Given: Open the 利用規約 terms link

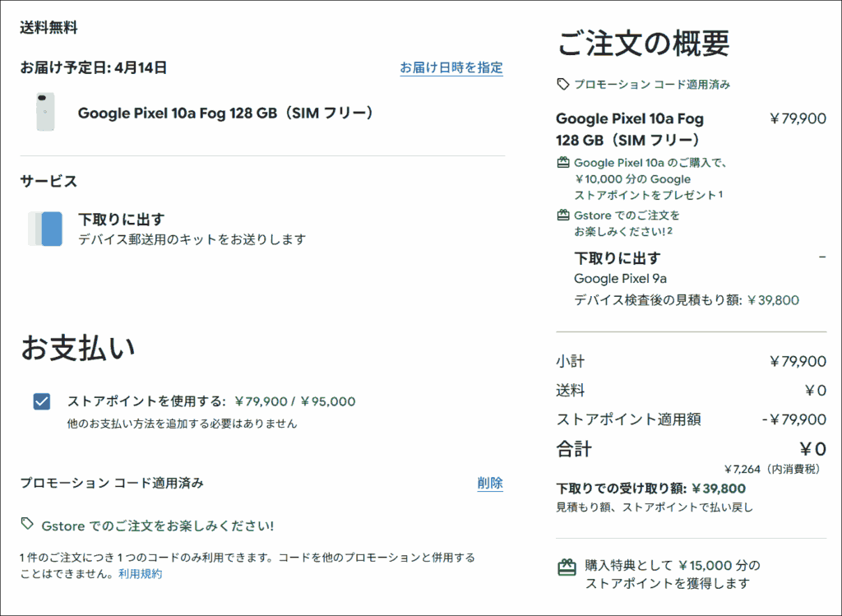Looking at the screenshot, I should pyautogui.click(x=140, y=574).
